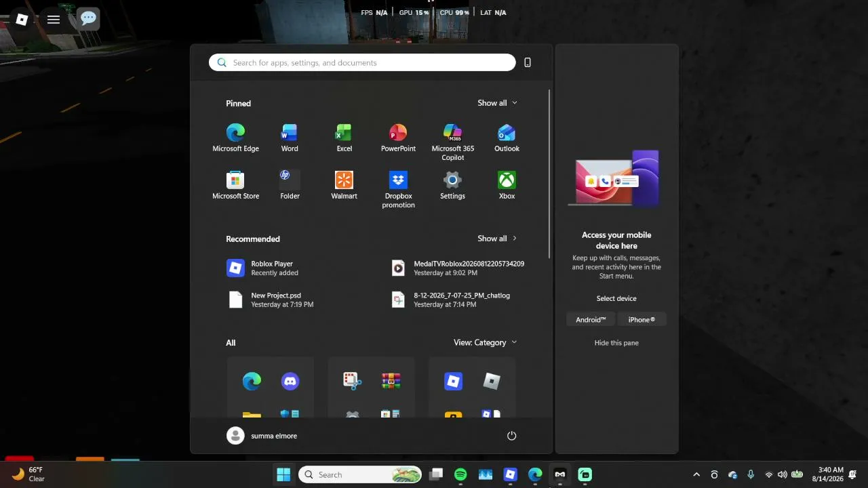Open WinRAR in the All apps grid
The width and height of the screenshot is (868, 488).
coord(391,382)
